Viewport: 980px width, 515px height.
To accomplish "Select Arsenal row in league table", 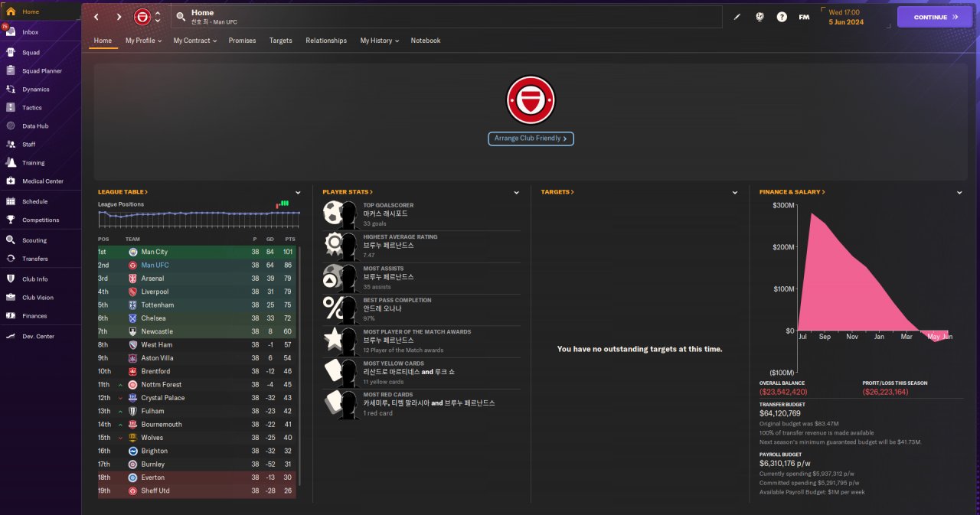I will click(198, 279).
